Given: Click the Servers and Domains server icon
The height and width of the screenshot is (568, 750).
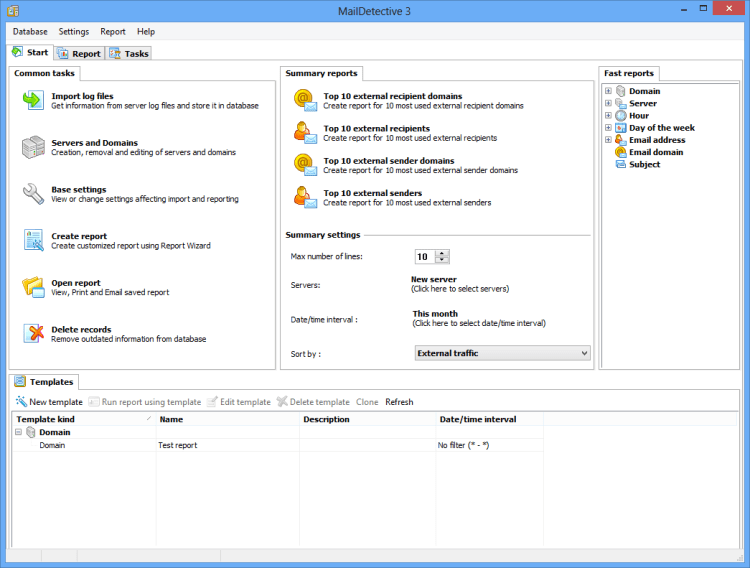Looking at the screenshot, I should (x=33, y=147).
